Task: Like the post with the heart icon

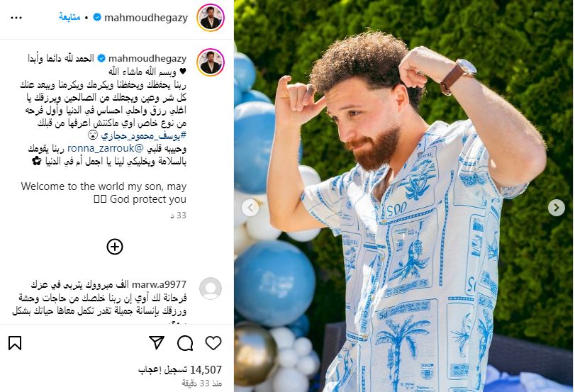Action: (213, 343)
